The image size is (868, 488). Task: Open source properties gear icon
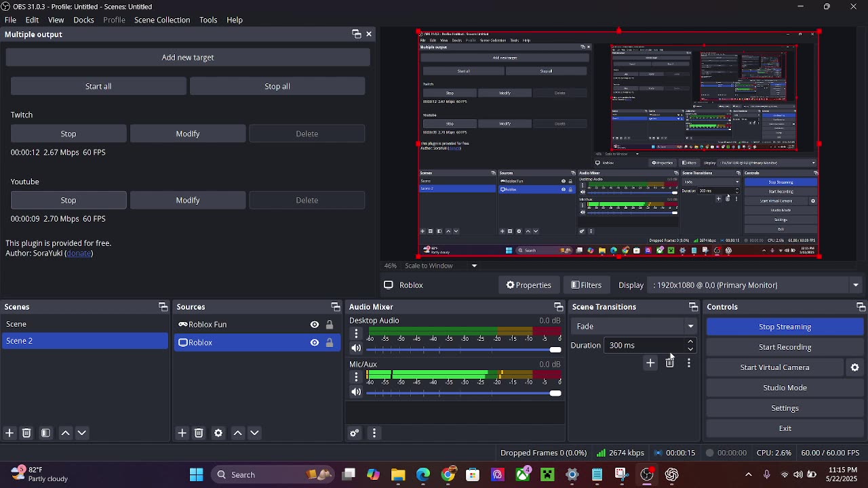[218, 433]
